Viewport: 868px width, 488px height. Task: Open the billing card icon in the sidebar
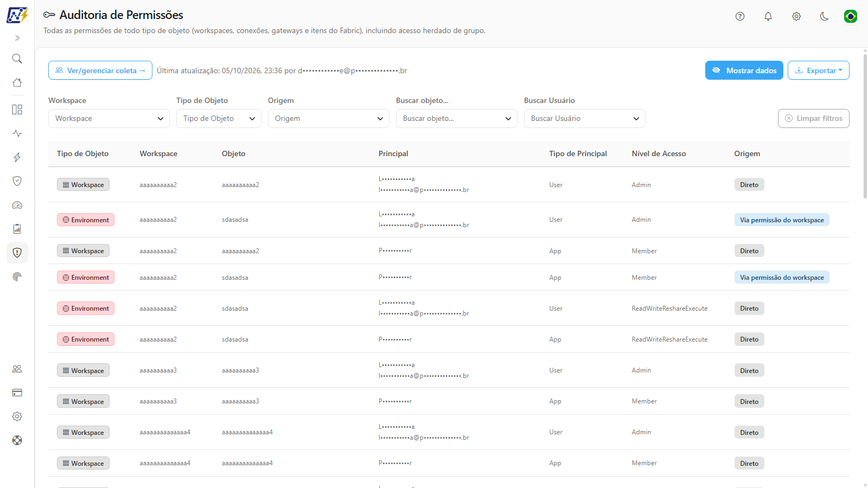[x=17, y=393]
